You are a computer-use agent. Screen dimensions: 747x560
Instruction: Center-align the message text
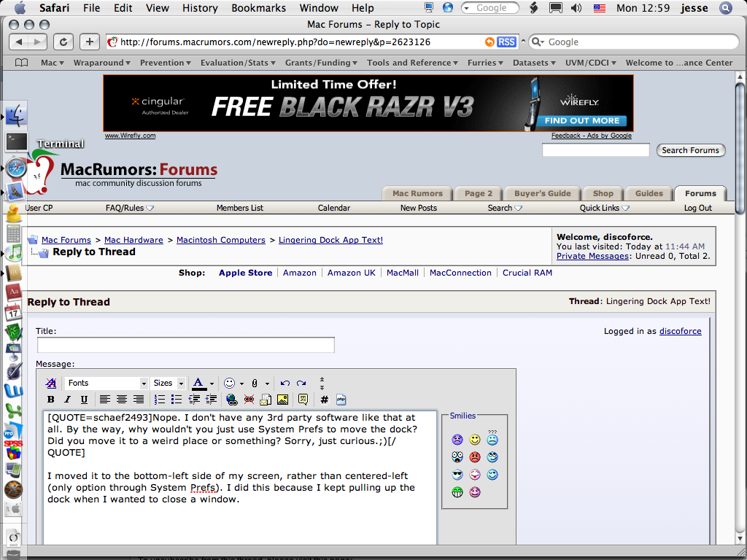coord(122,400)
